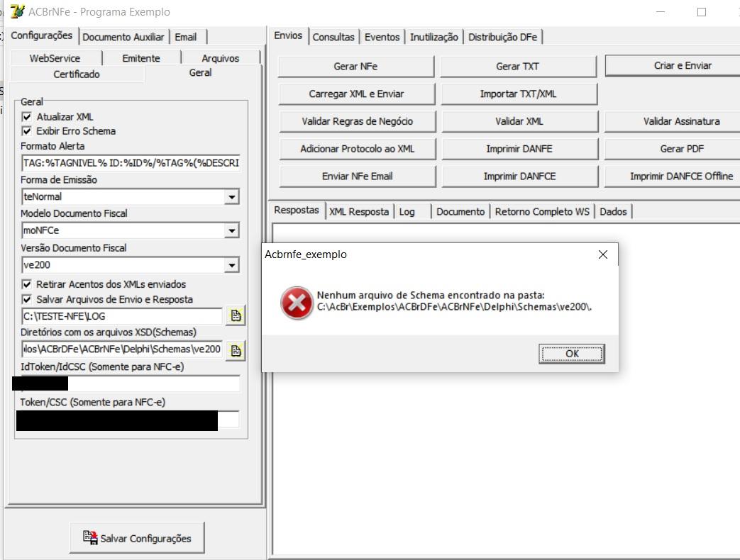740x560 pixels.
Task: Select the WebService sub-tab
Action: pyautogui.click(x=55, y=58)
